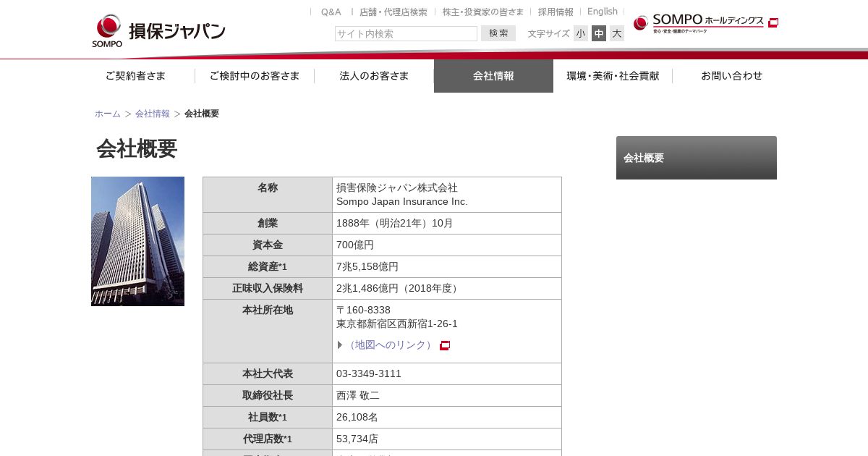Click the 53,734店 agency count
This screenshot has width=868, height=456.
point(357,439)
